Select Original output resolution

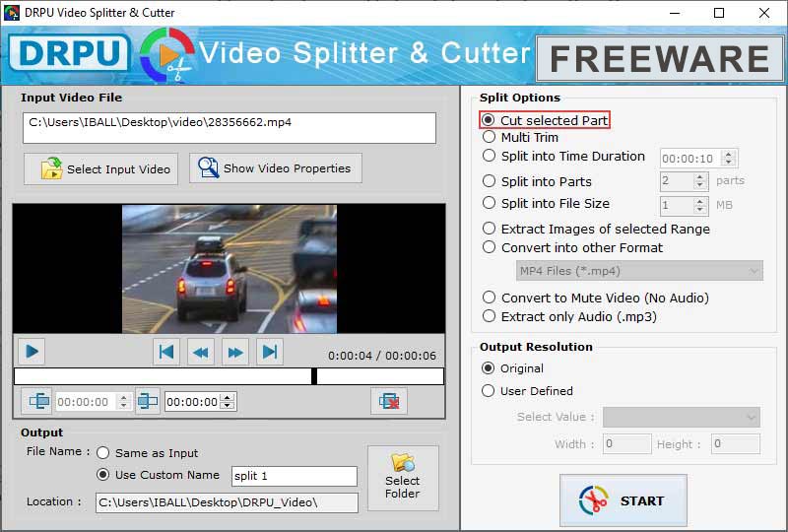coord(512,368)
